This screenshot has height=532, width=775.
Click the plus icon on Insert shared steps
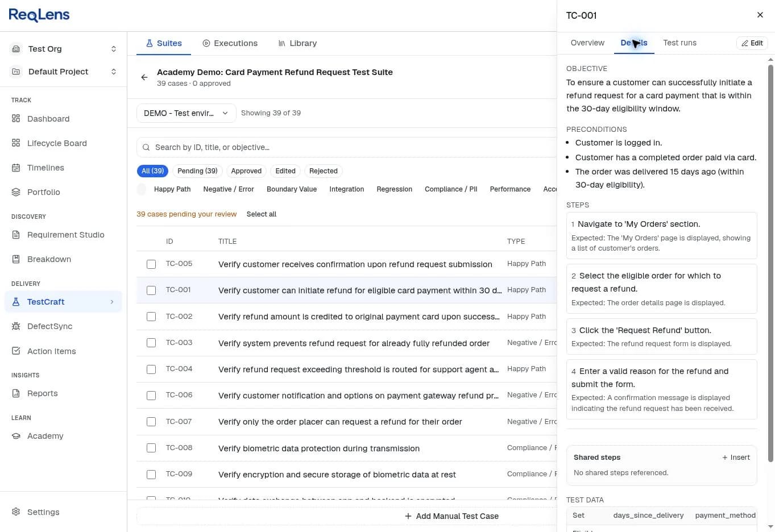(x=725, y=458)
